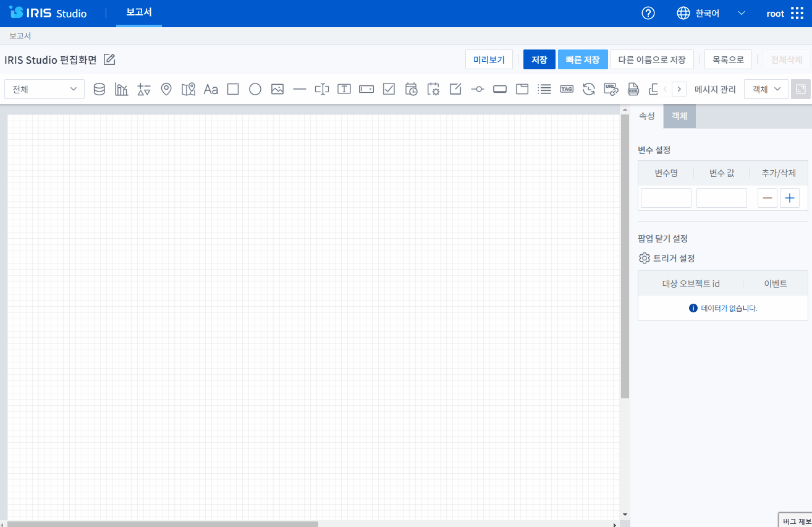Click the IRIS Studio logo

[48, 13]
